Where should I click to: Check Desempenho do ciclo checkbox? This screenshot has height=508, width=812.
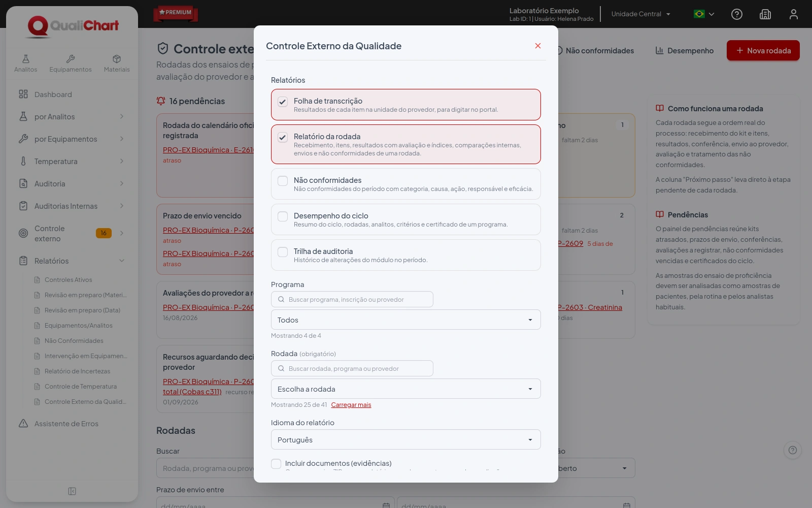(283, 216)
